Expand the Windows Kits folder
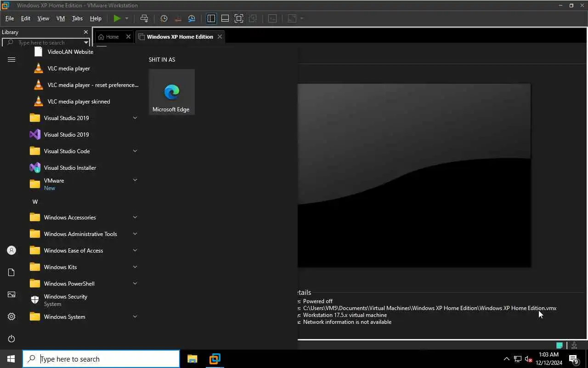The width and height of the screenshot is (588, 368). (83, 267)
